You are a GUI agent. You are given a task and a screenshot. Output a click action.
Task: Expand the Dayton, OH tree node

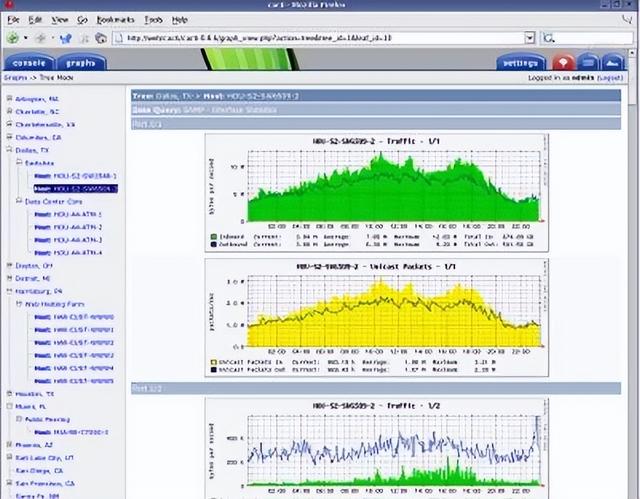(8, 265)
